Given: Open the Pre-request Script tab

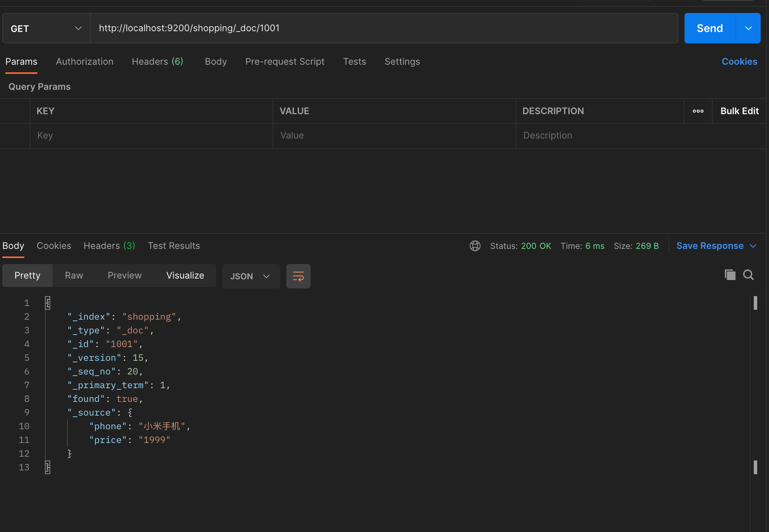Looking at the screenshot, I should 285,62.
